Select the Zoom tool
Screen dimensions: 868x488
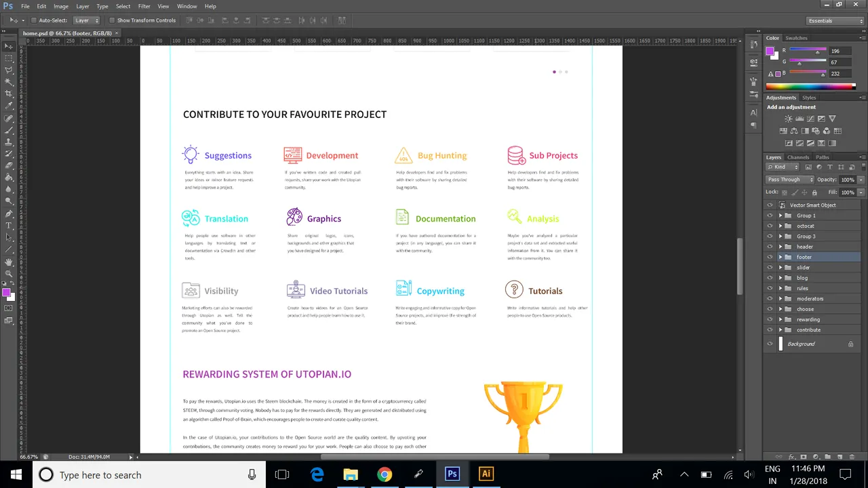tap(8, 273)
